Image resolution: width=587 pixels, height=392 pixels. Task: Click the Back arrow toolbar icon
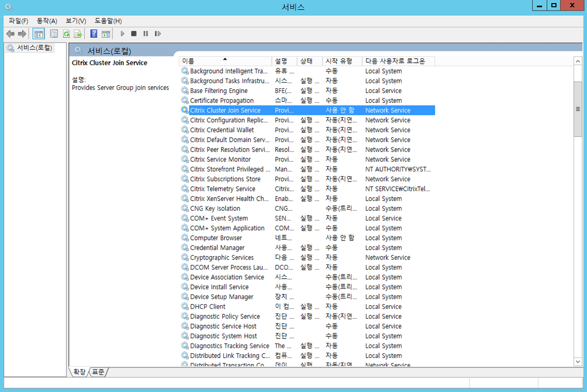click(11, 34)
